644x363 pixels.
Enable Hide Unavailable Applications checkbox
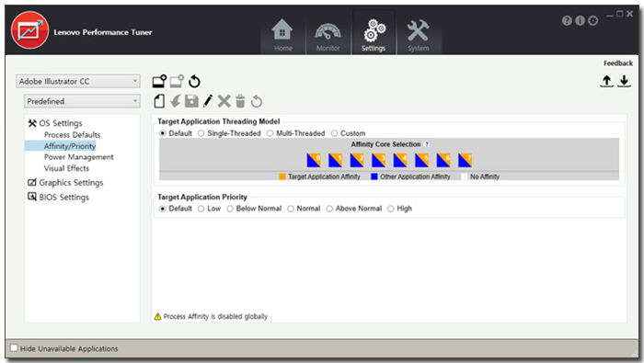[14, 347]
